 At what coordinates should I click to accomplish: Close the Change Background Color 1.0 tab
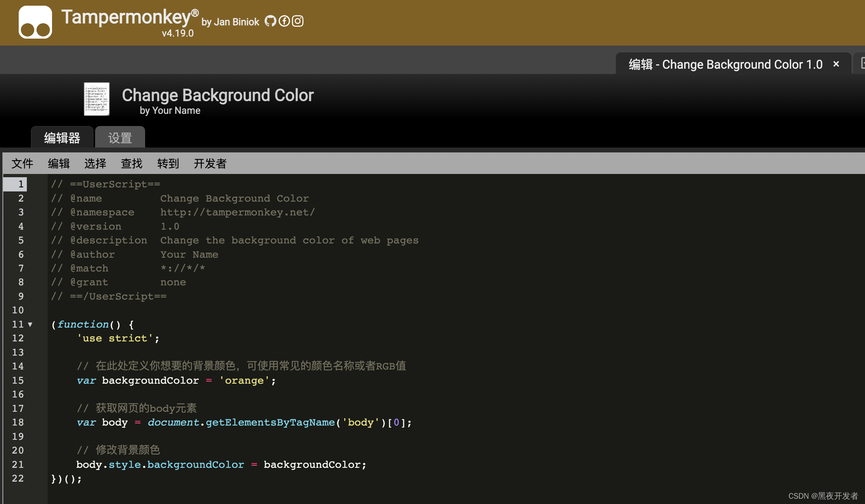836,64
